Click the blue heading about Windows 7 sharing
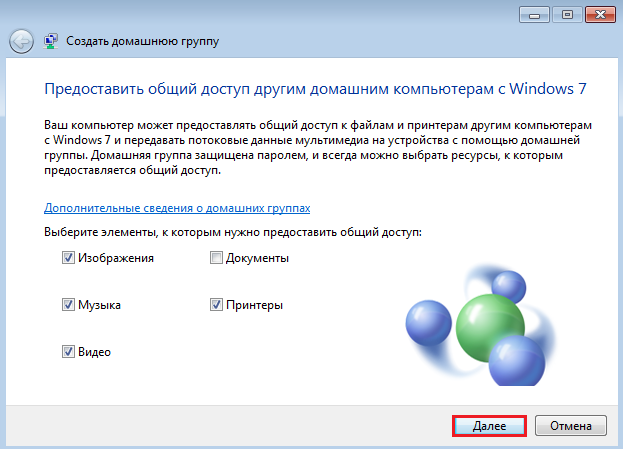Viewport: 623px width, 449px height. pos(314,89)
